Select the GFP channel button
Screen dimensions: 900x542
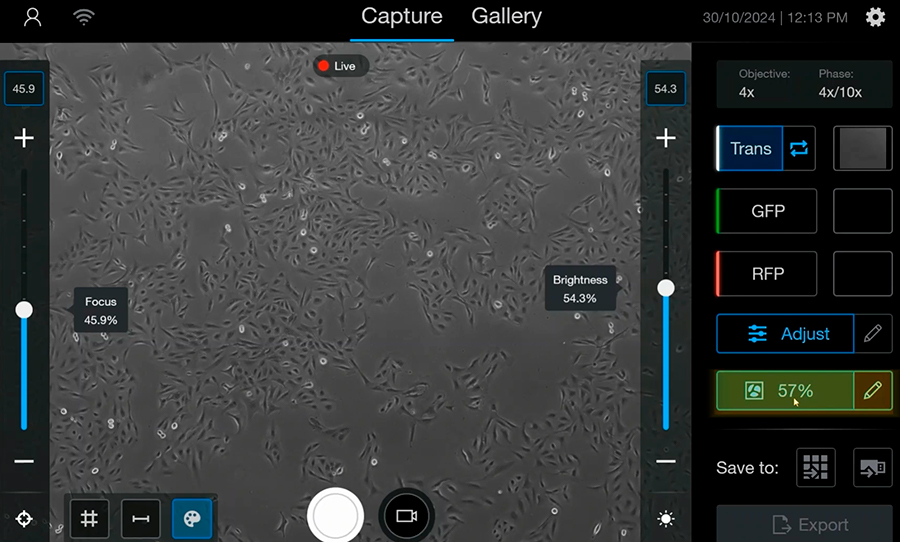768,211
